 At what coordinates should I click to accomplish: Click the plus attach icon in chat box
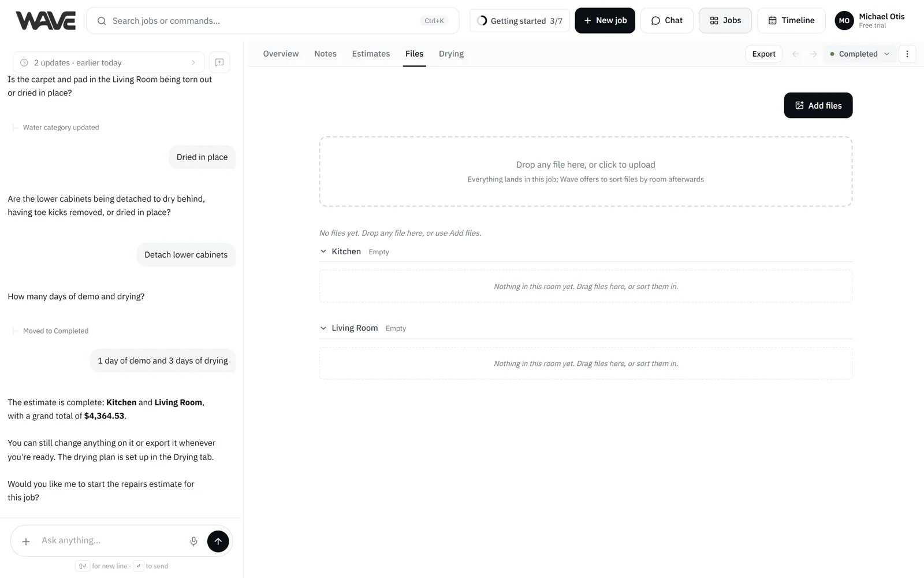26,541
